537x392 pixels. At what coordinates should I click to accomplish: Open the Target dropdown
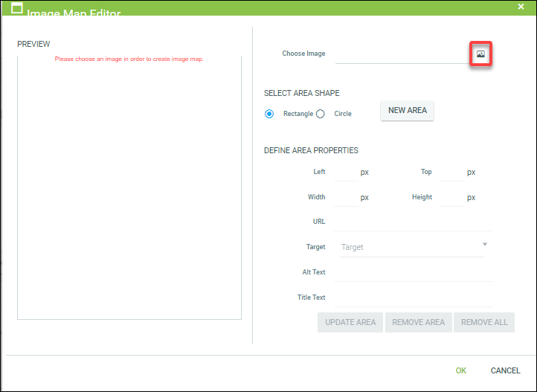[409, 247]
